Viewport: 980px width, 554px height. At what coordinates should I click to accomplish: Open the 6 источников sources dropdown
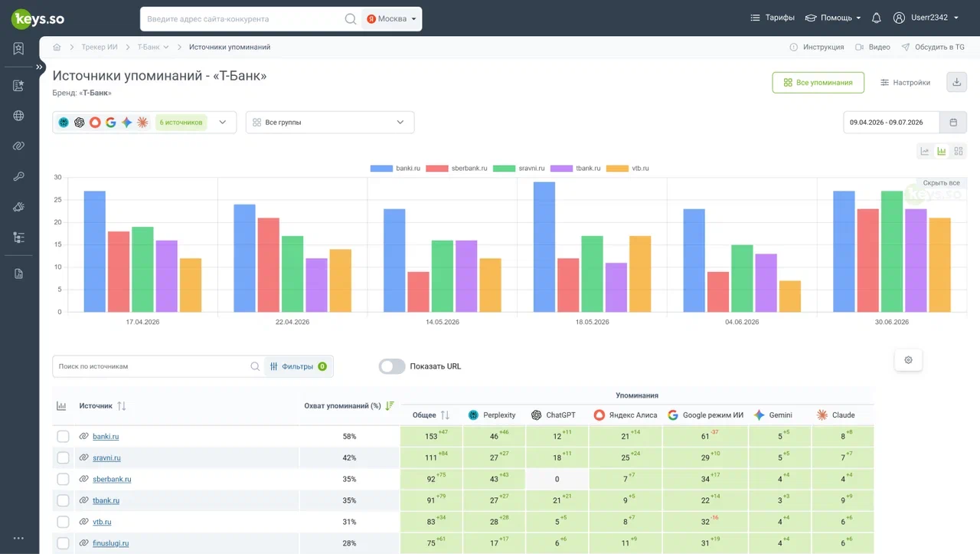pos(145,123)
